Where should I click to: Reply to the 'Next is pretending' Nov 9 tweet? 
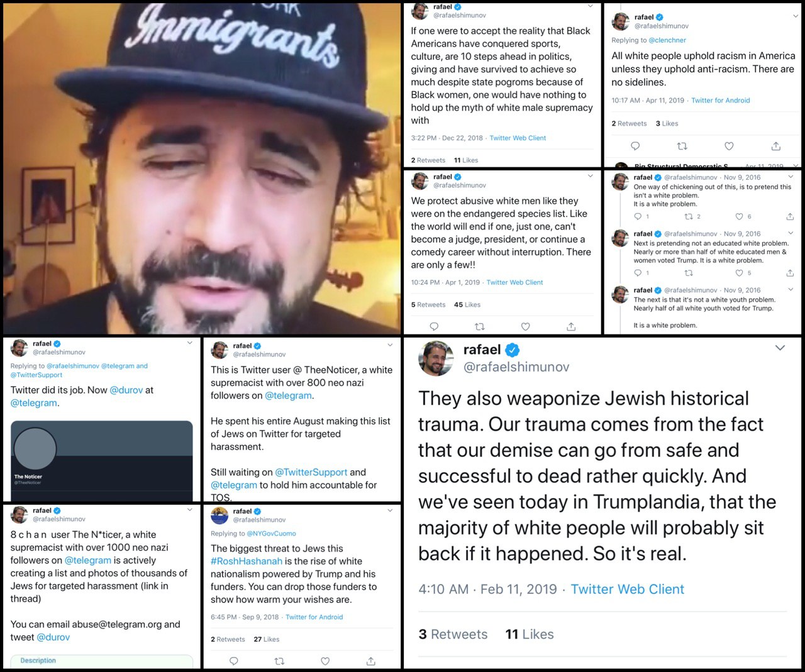tap(638, 273)
